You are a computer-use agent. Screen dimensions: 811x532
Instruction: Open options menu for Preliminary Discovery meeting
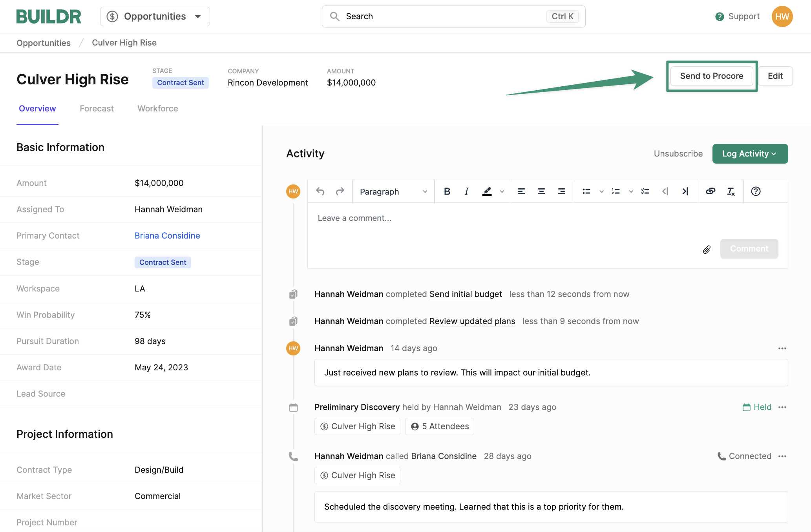point(782,407)
